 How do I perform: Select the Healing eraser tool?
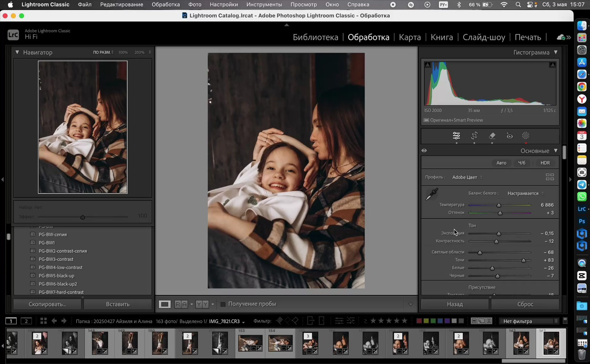[x=492, y=136]
